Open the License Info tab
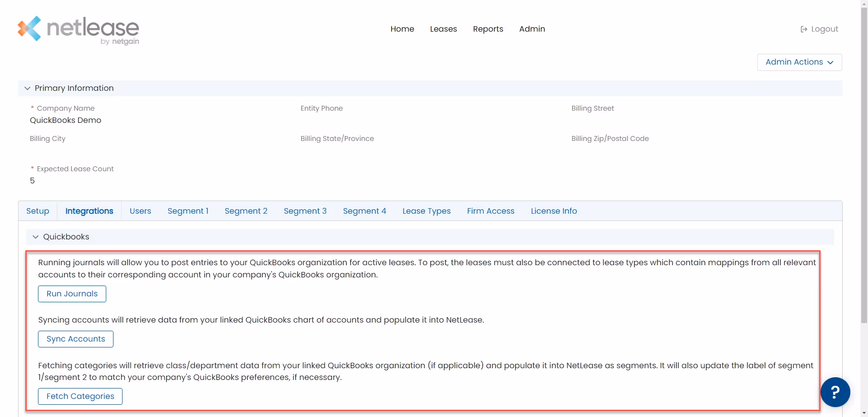 pyautogui.click(x=554, y=211)
